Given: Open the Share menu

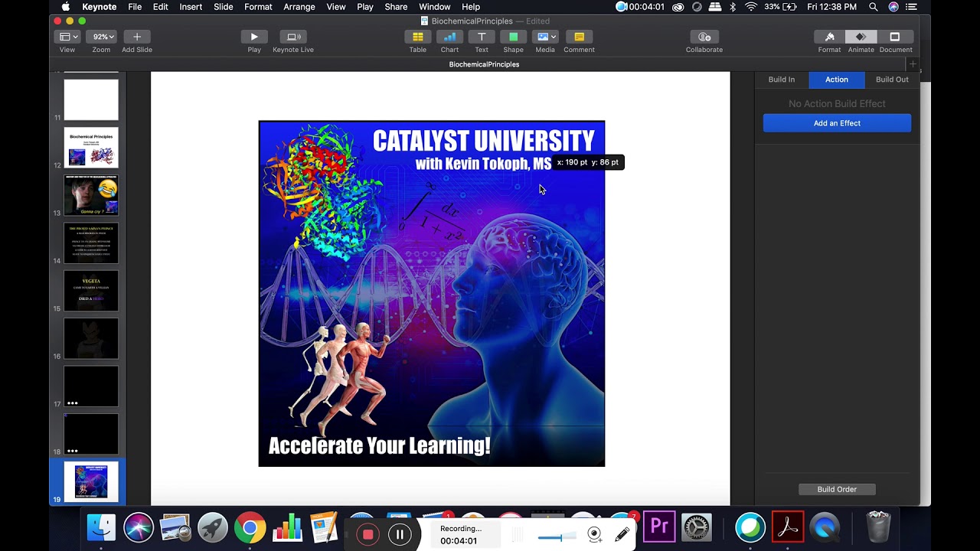Looking at the screenshot, I should point(396,7).
